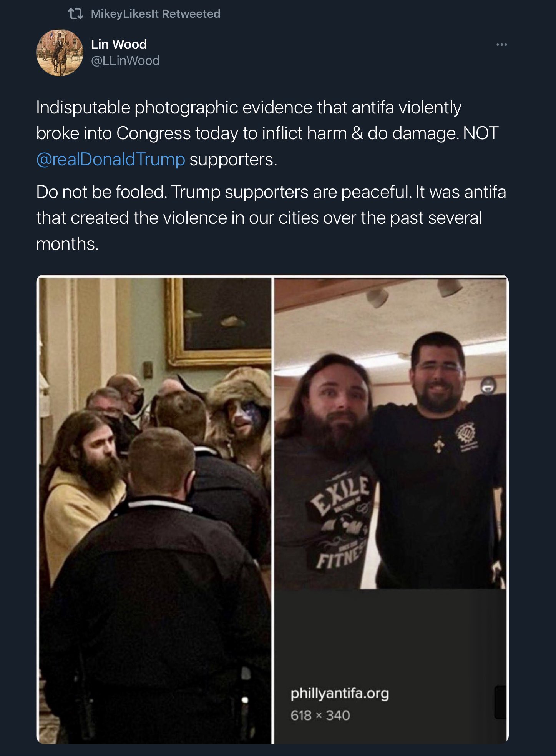Click the dark caption area below right photo
The width and height of the screenshot is (556, 756).
[x=390, y=666]
